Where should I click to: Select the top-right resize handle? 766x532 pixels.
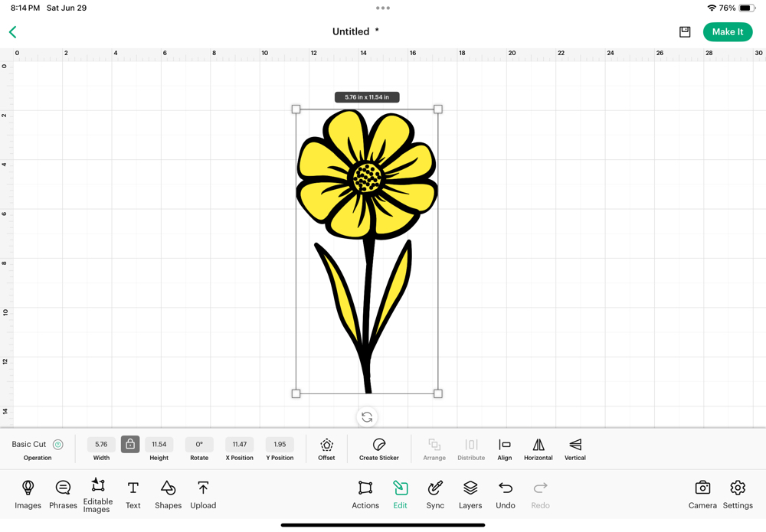click(x=438, y=109)
